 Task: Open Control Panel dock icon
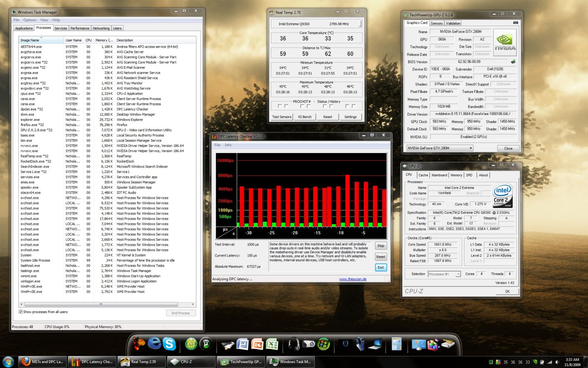click(419, 345)
